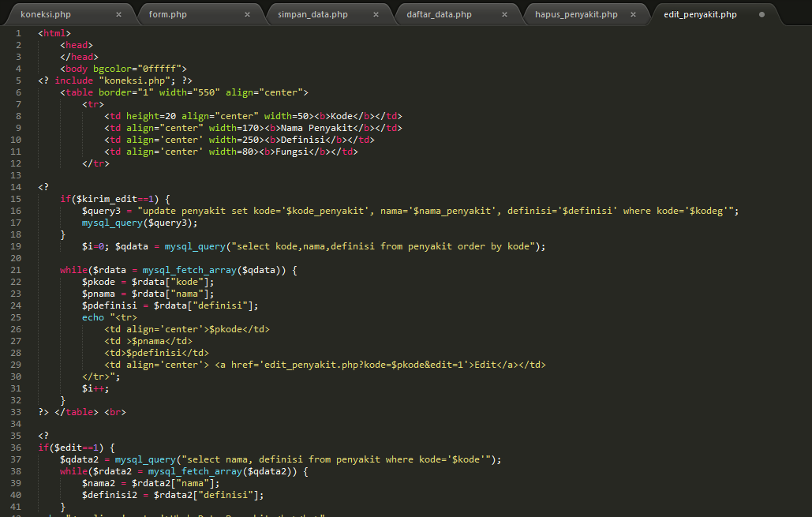Close the koneksi.php tab with its × icon
812x517 pixels.
tap(119, 13)
